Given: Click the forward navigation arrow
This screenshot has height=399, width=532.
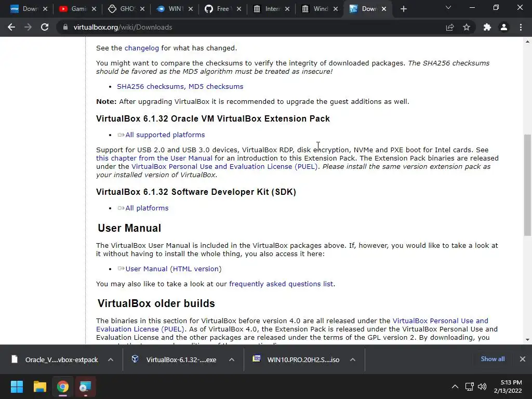Looking at the screenshot, I should [x=28, y=27].
